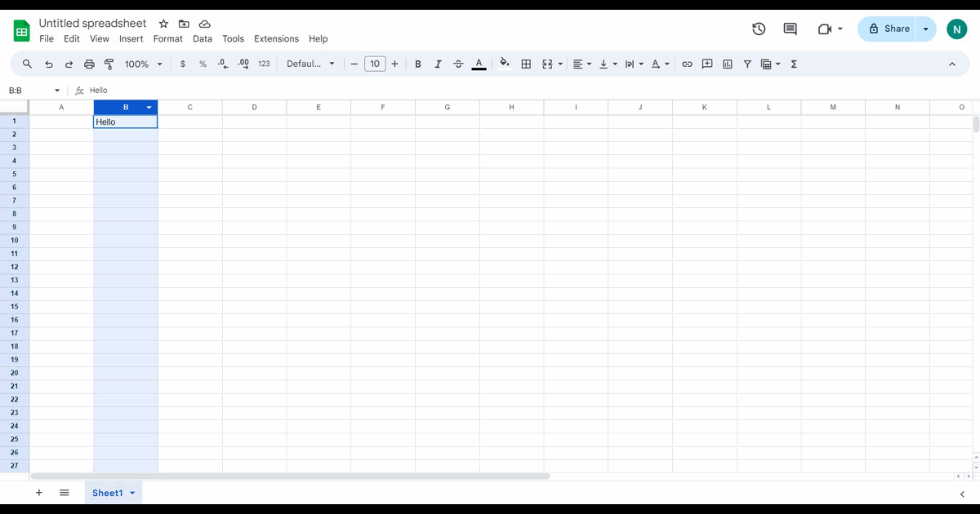980x514 pixels.
Task: Go to the Sheets home logo
Action: [x=21, y=31]
